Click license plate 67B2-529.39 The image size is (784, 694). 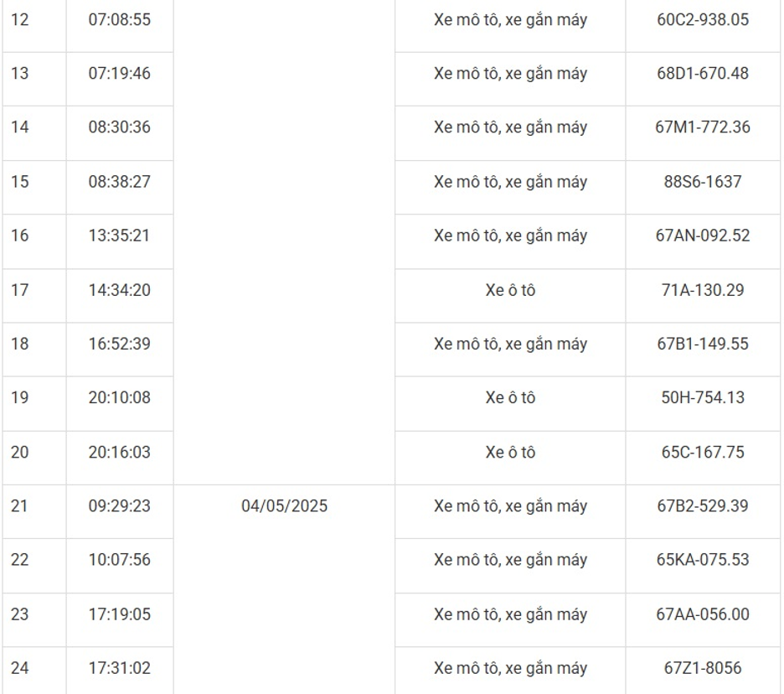pos(703,506)
